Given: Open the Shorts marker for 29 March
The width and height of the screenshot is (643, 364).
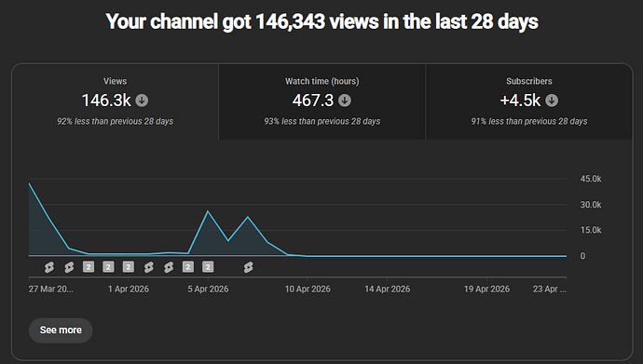Looking at the screenshot, I should click(69, 267).
